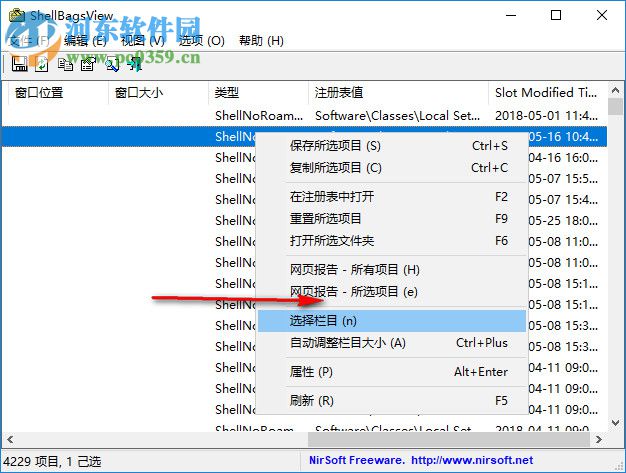Click the Properties toolbar icon
Viewport: 626px width, 473px height.
click(88, 64)
